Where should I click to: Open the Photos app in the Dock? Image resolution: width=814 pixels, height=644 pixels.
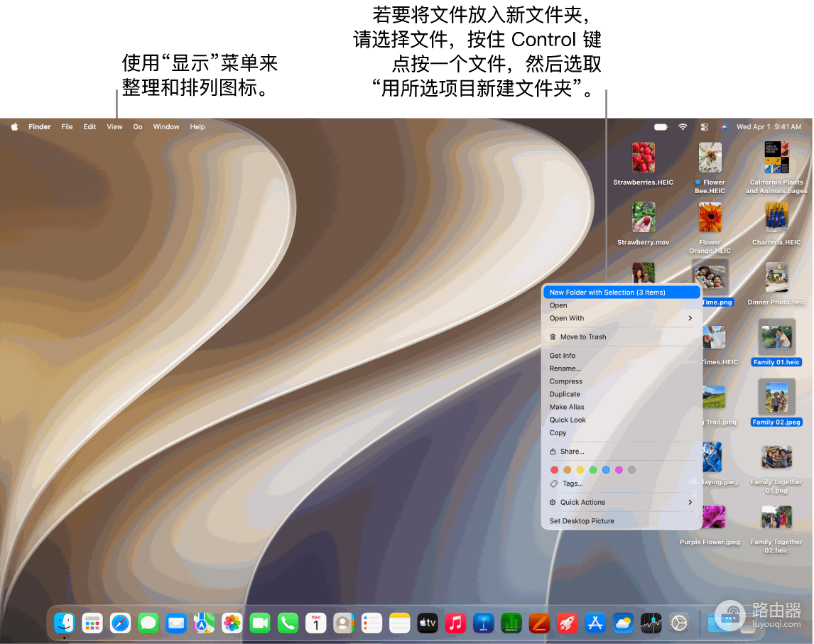click(232, 623)
